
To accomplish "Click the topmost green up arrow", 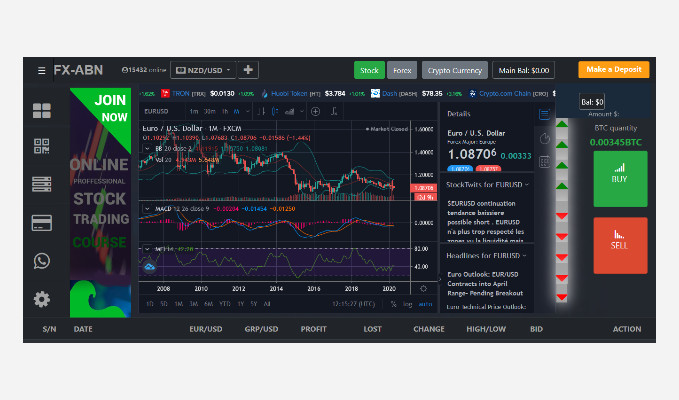I will [562, 124].
